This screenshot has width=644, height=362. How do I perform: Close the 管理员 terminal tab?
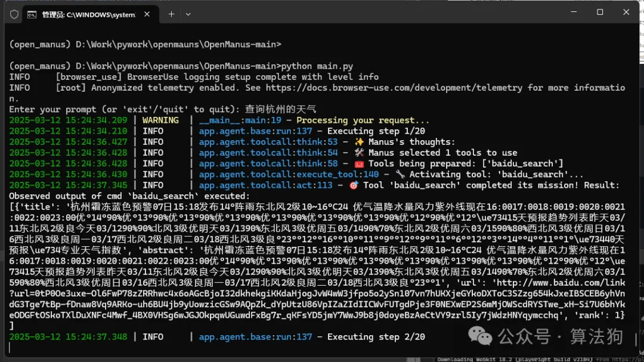click(x=147, y=14)
